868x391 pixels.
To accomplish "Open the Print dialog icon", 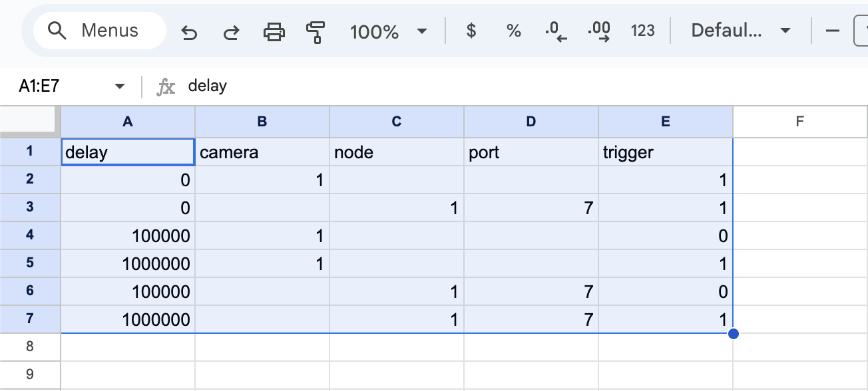I will (x=274, y=31).
